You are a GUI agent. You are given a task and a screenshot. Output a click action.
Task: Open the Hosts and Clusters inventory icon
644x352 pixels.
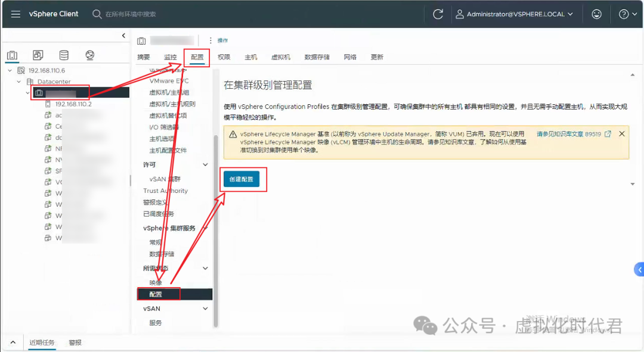(12, 54)
